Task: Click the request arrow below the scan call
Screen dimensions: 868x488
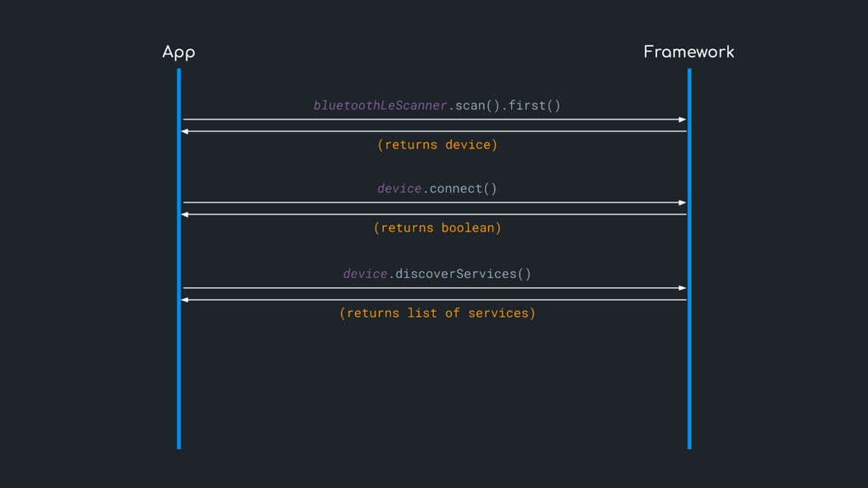Action: (x=434, y=119)
